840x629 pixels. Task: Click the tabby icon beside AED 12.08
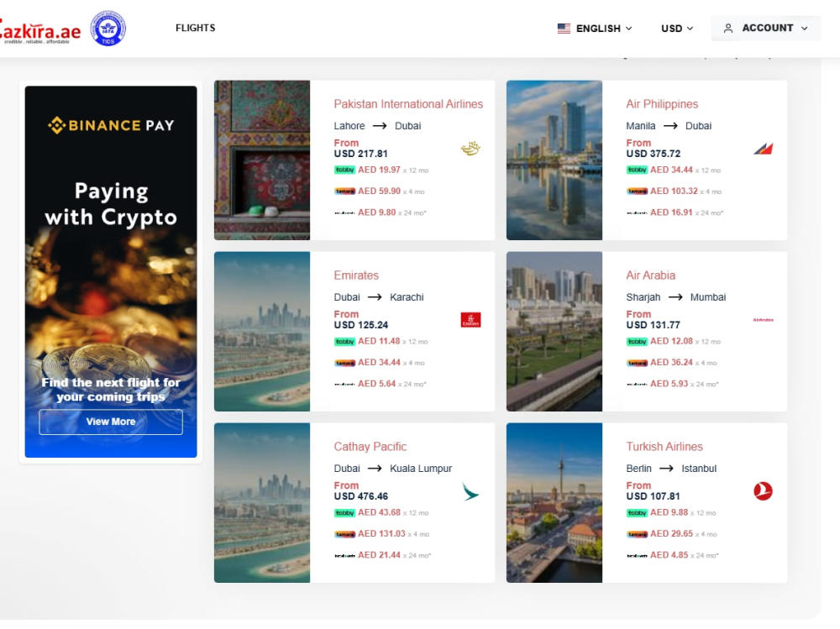637,341
